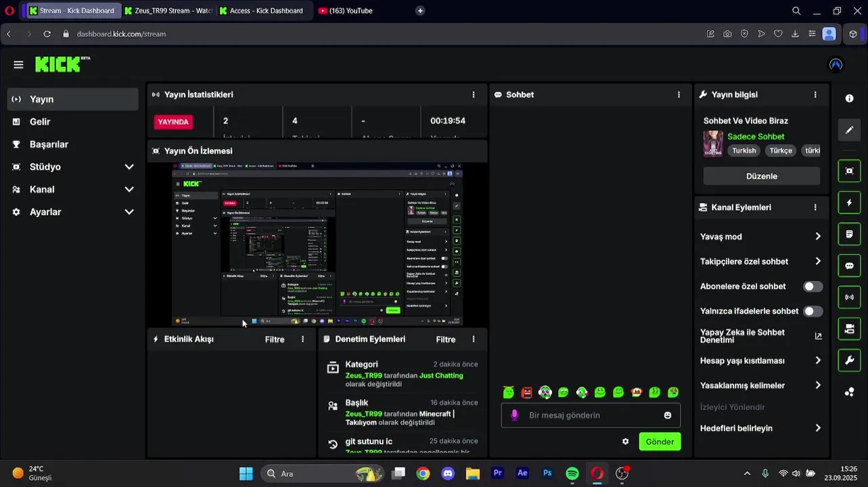Open Yayın İstatistikleri three-dot options
The image size is (868, 487).
pyautogui.click(x=474, y=95)
